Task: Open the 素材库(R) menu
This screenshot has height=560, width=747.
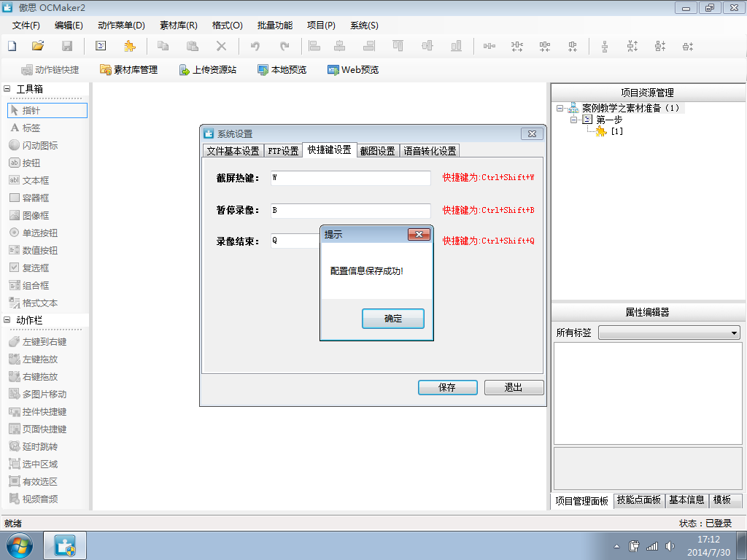Action: point(178,26)
